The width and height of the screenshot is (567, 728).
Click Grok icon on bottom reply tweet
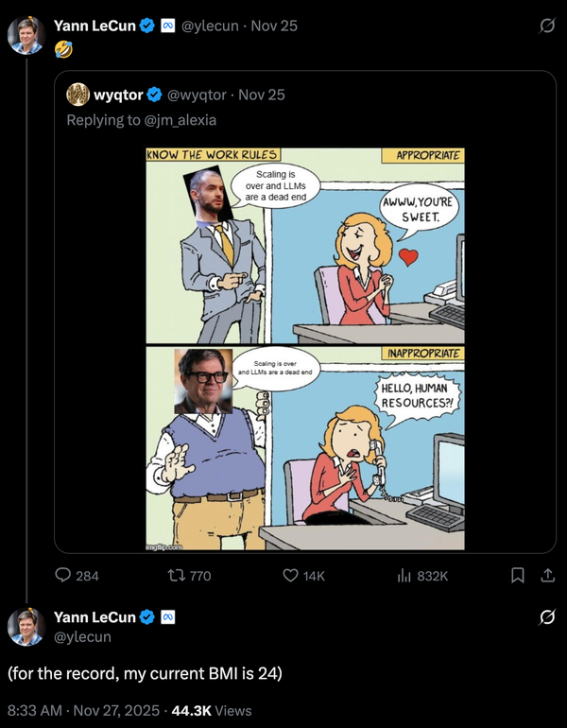(546, 617)
